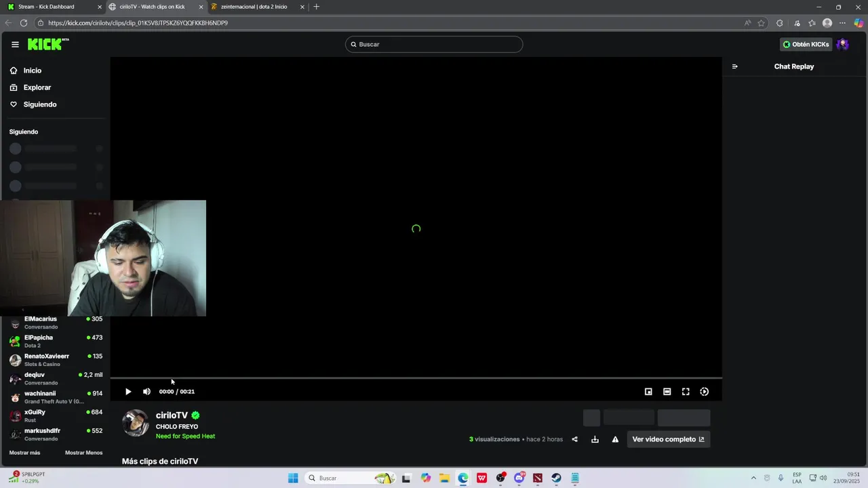This screenshot has height=488, width=868.
Task: Open a new browser tab
Action: click(317, 7)
